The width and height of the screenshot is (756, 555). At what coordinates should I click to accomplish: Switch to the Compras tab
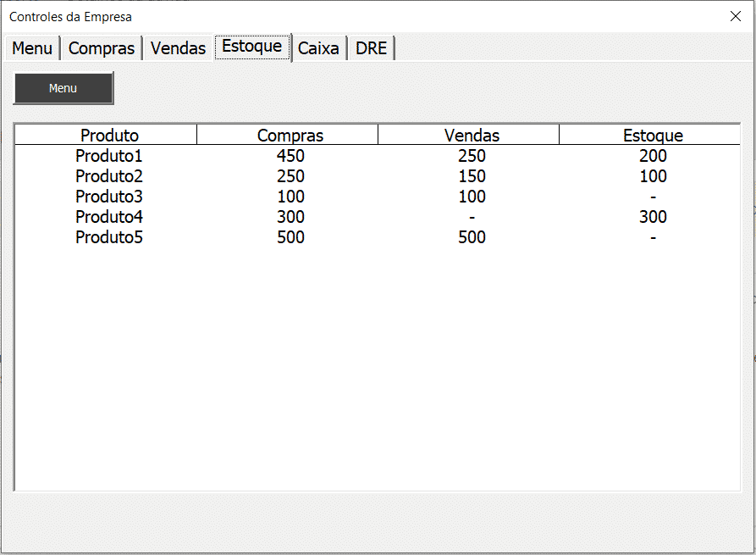coord(102,48)
